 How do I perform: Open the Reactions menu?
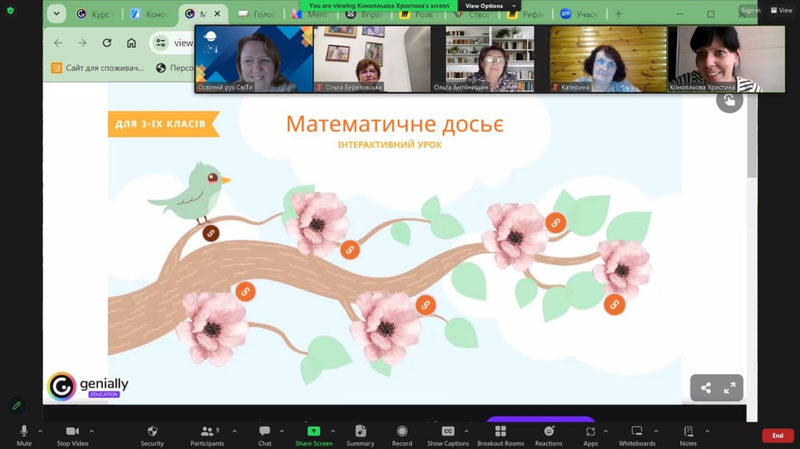coord(548,435)
